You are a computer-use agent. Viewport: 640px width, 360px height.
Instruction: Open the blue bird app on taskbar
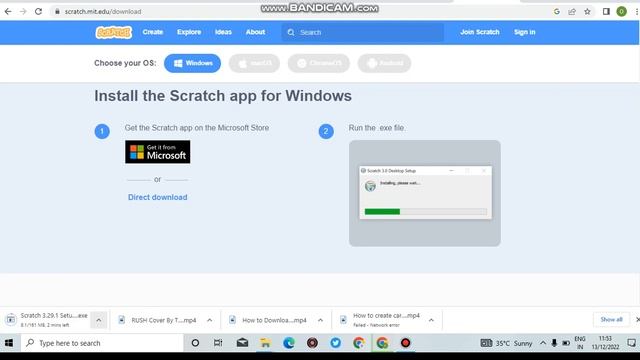click(x=336, y=343)
